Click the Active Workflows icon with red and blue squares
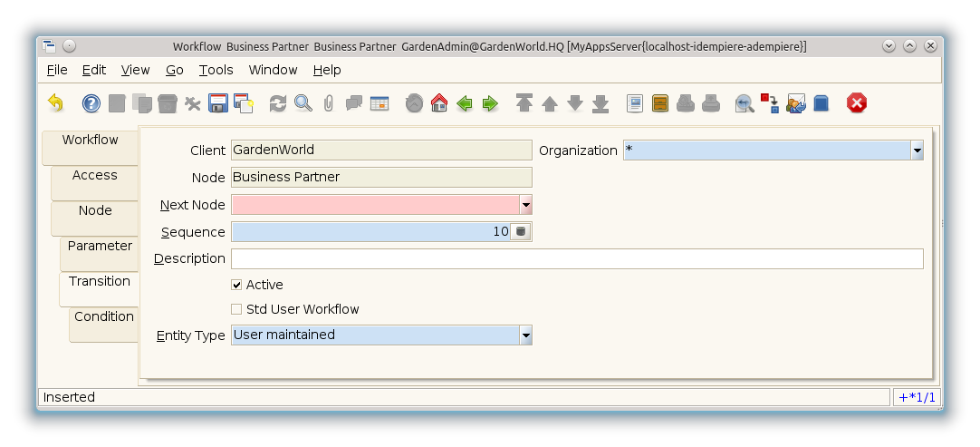The height and width of the screenshot is (447, 980). point(770,103)
